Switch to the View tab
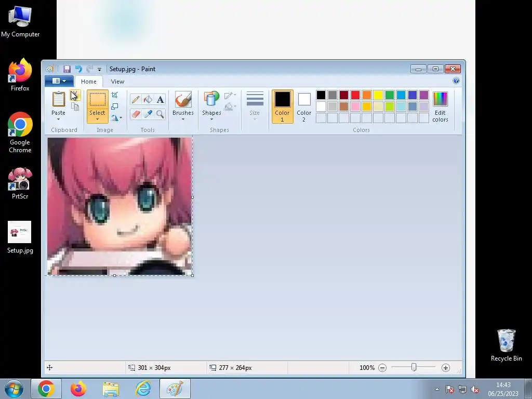This screenshot has width=532, height=399. 117,82
